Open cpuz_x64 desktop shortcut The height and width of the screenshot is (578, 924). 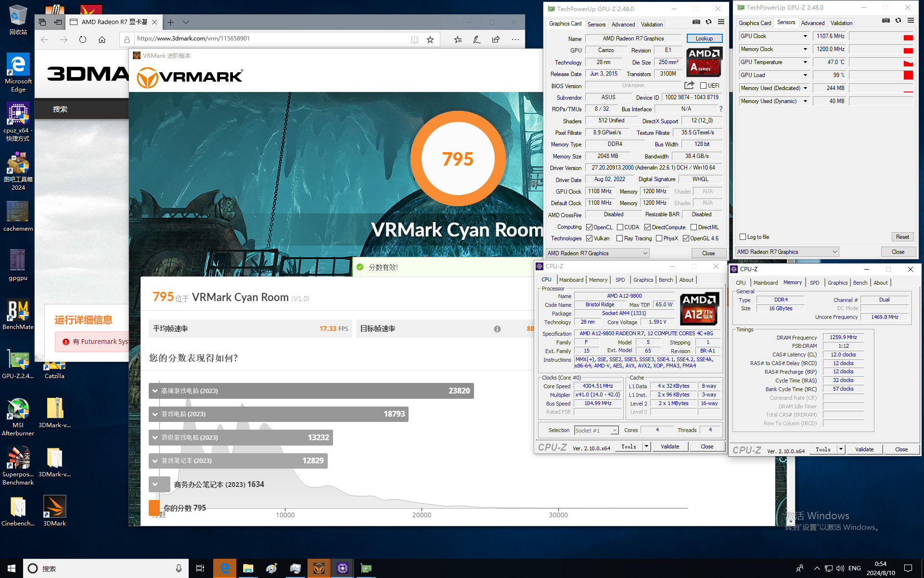coord(18,121)
